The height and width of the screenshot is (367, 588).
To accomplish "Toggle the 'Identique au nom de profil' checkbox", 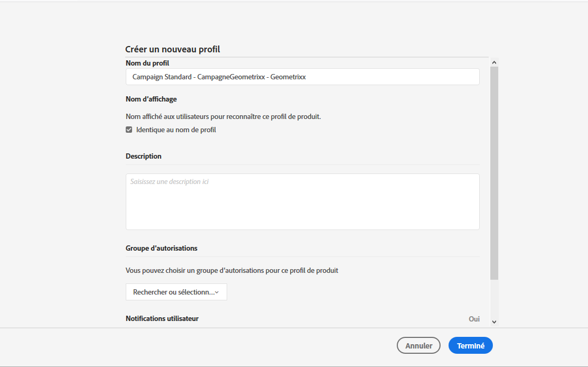I will point(129,130).
